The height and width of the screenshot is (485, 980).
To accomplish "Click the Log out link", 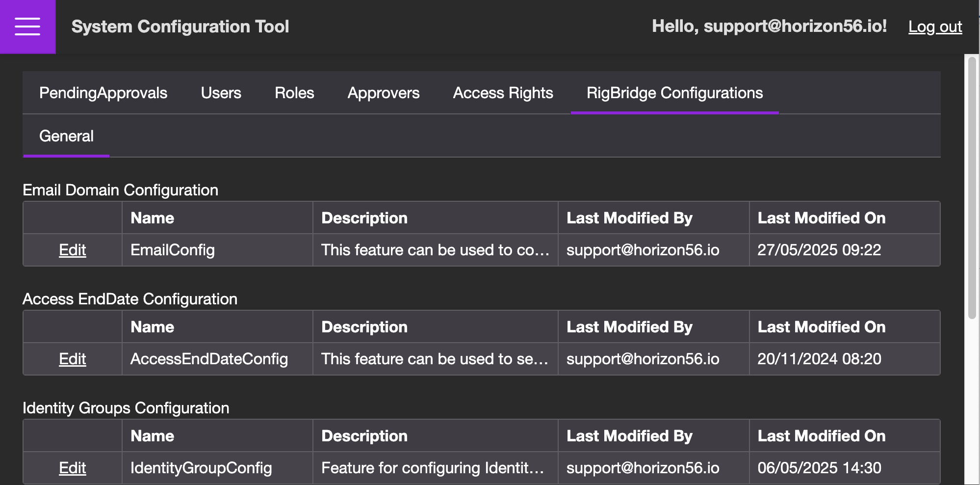I will pyautogui.click(x=935, y=27).
